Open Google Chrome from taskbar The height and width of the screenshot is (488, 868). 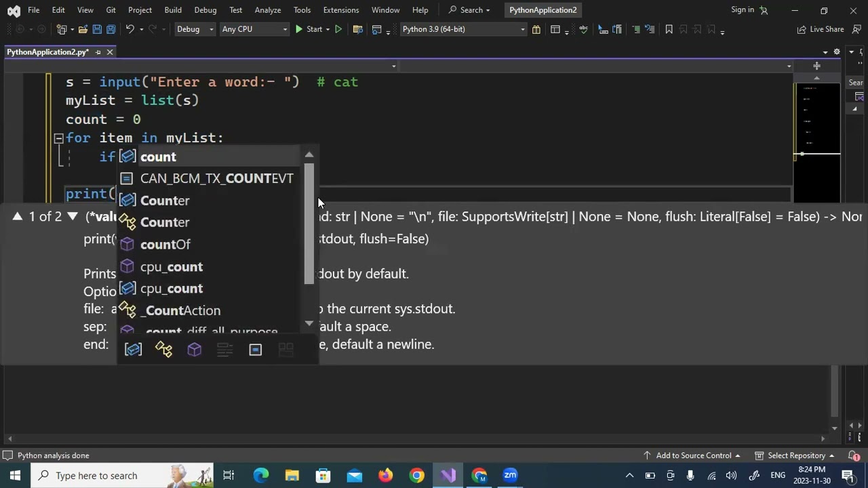[417, 475]
